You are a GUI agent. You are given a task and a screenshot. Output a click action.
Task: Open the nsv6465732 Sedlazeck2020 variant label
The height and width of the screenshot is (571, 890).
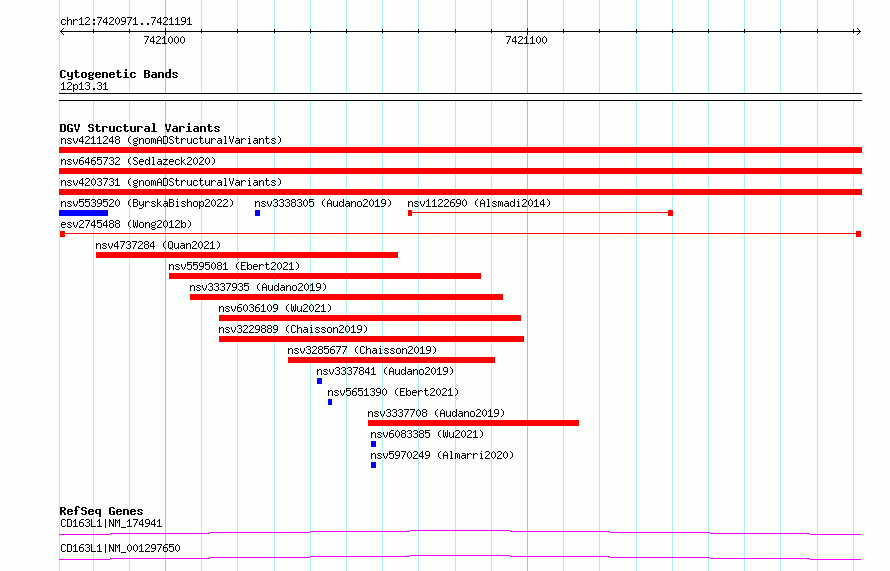pos(138,161)
